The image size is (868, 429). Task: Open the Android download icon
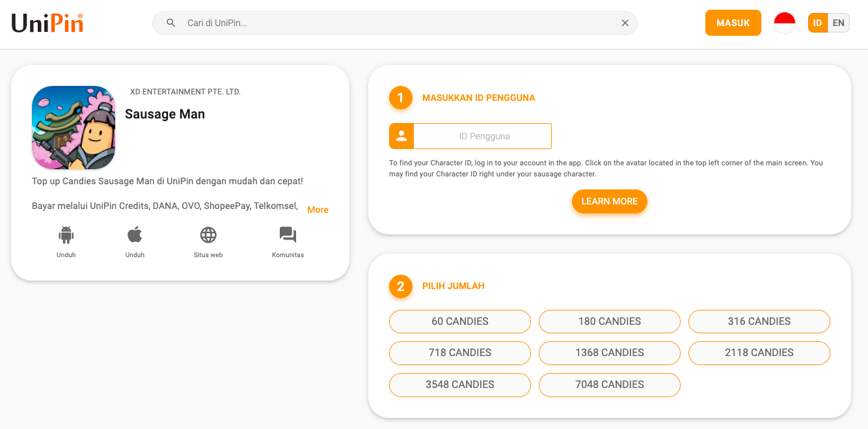[66, 235]
